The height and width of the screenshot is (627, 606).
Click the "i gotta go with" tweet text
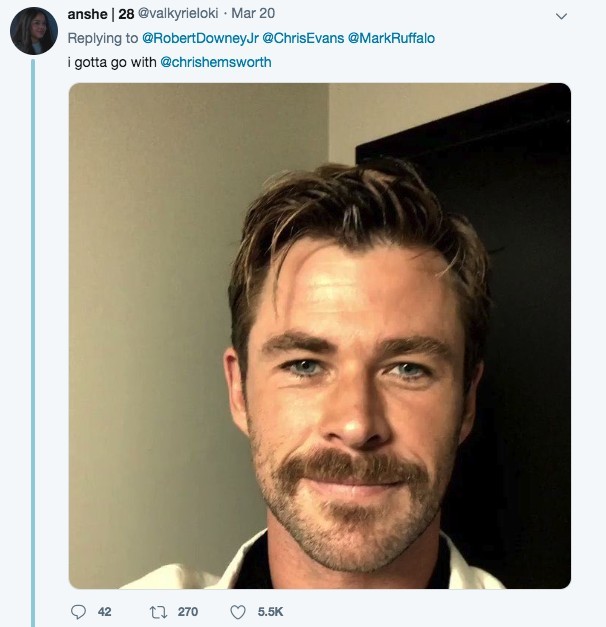[110, 62]
